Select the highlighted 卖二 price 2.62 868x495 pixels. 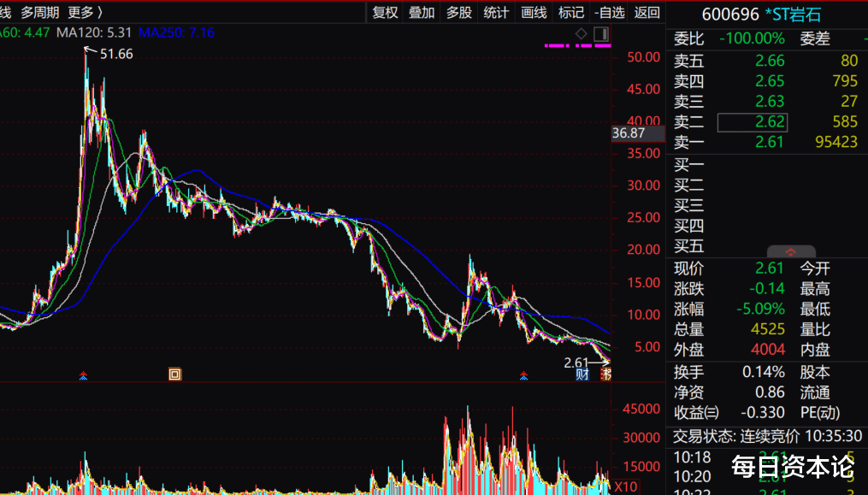753,122
